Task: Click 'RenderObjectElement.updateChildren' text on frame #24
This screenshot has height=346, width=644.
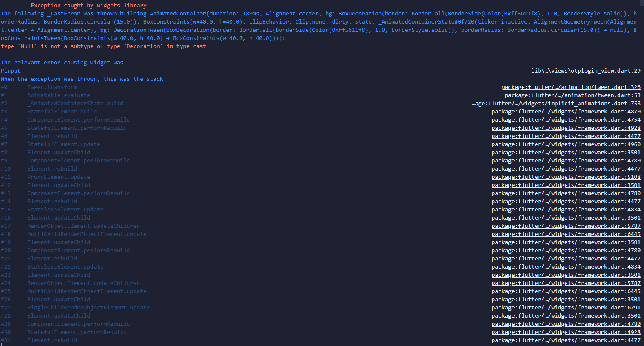Action: point(83,283)
